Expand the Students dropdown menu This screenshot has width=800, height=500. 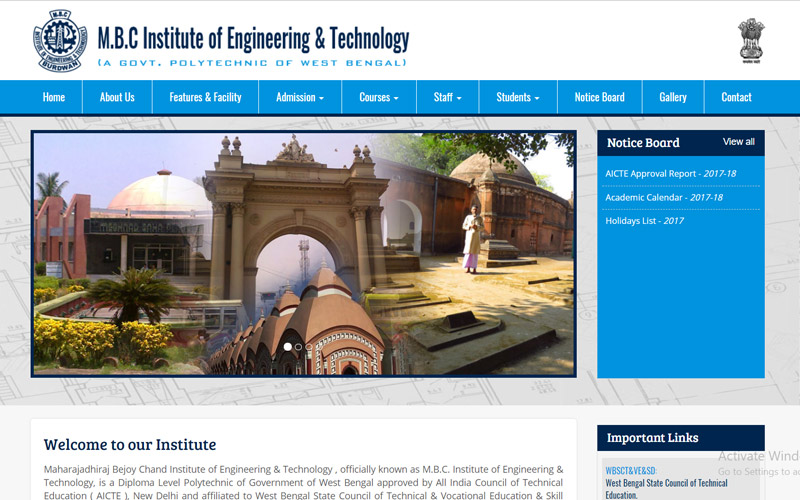point(518,97)
